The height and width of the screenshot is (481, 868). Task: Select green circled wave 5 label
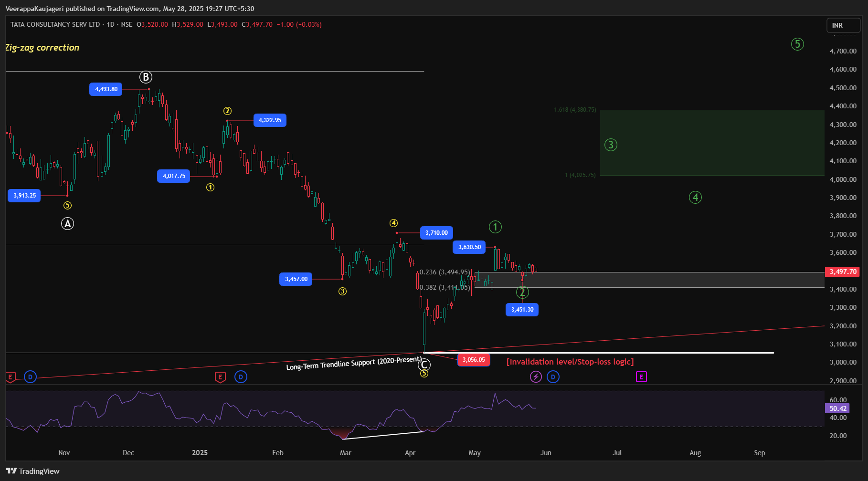(797, 44)
